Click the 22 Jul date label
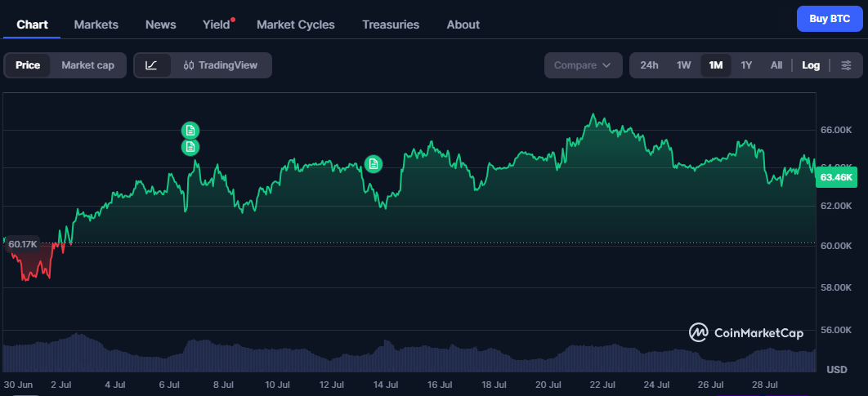Screen dimensions: 868x396 click(x=602, y=385)
